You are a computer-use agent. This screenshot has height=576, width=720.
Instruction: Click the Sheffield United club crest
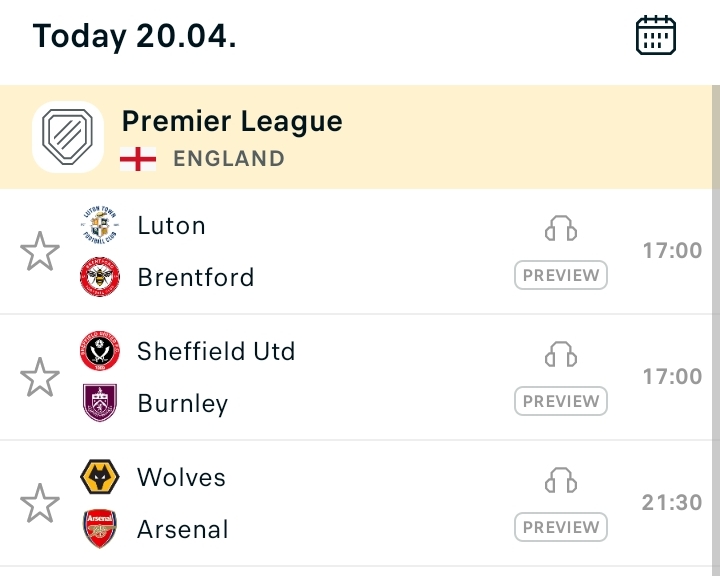point(100,351)
